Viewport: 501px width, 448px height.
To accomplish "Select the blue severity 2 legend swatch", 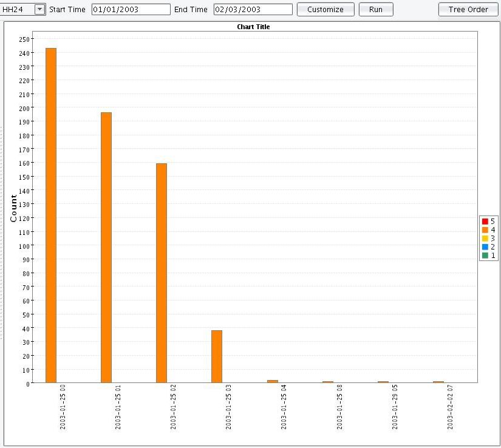I will 485,247.
